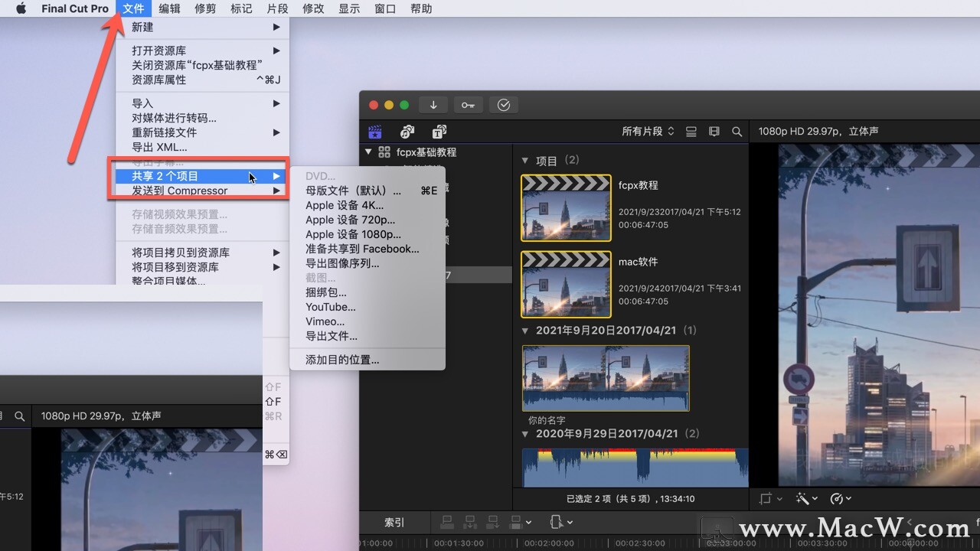Show the Libraries sidebar clapperboard icon
The height and width of the screenshot is (551, 980).
(x=375, y=132)
